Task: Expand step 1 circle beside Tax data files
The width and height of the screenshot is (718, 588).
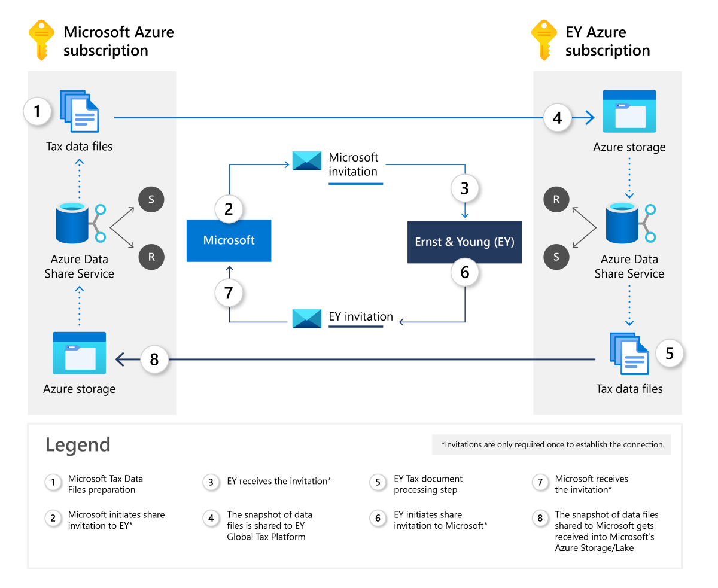Action: pyautogui.click(x=37, y=111)
